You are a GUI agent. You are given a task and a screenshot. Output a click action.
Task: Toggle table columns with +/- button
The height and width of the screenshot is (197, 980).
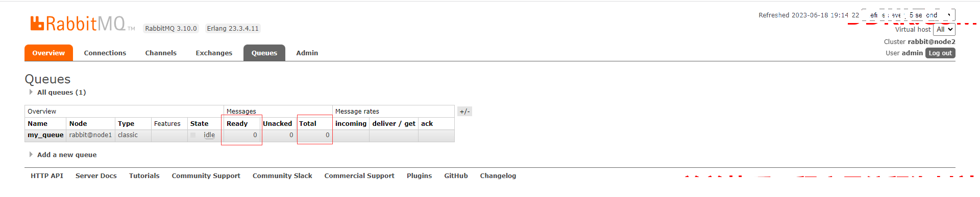[x=464, y=112]
